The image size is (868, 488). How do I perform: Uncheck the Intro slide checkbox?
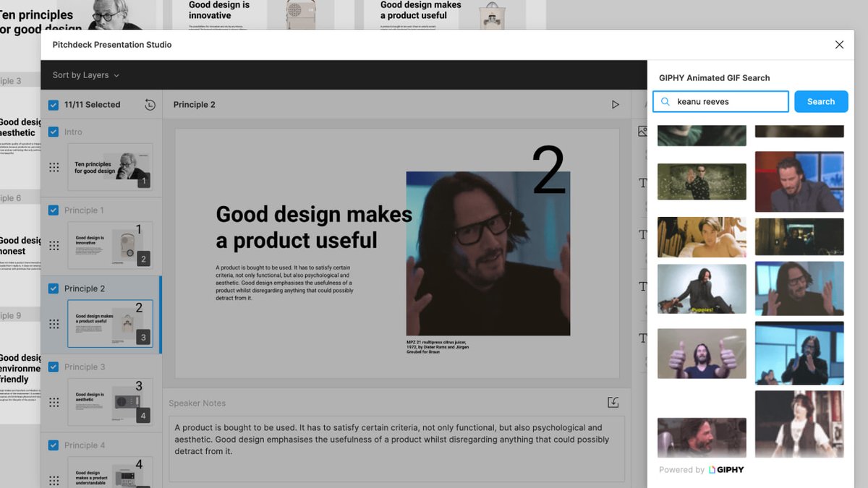point(54,132)
